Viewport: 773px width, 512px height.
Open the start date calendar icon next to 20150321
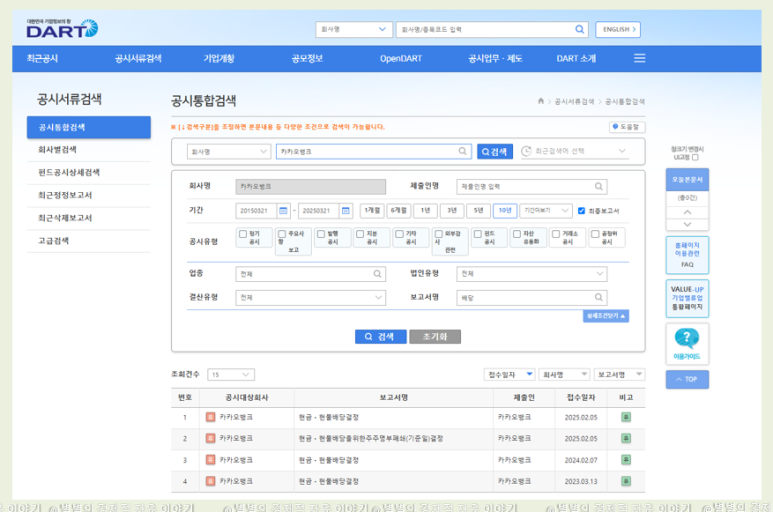[x=283, y=210]
